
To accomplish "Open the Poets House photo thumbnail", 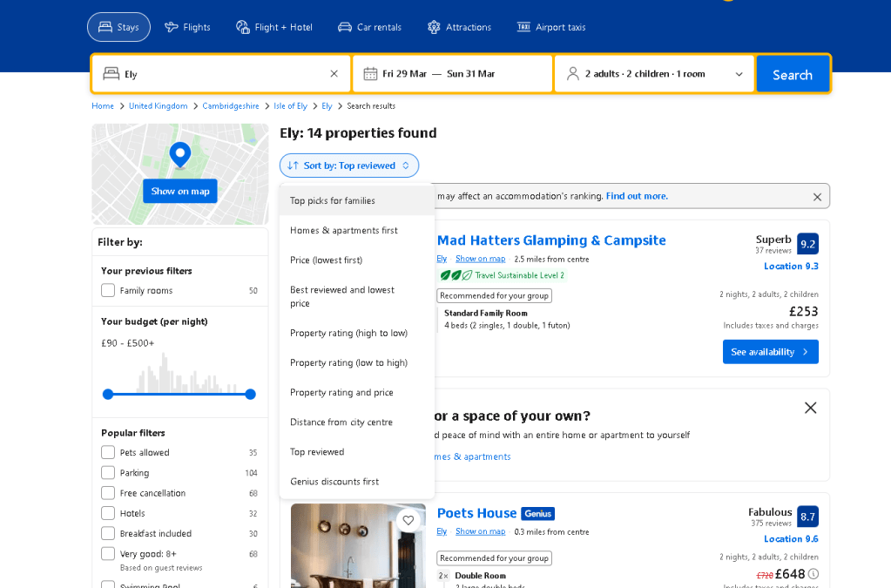I will [358, 546].
